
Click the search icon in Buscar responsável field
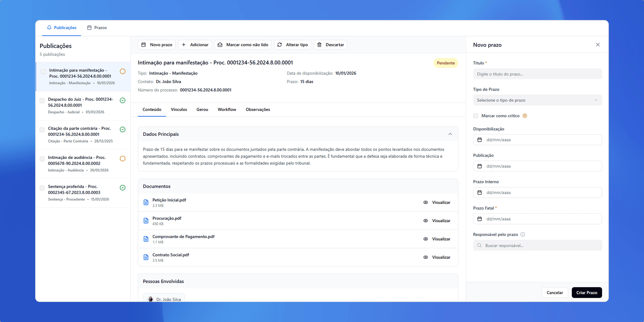coord(479,245)
